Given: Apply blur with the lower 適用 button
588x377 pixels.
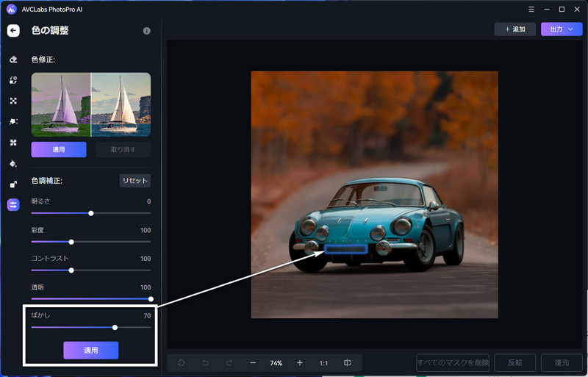Looking at the screenshot, I should click(90, 350).
